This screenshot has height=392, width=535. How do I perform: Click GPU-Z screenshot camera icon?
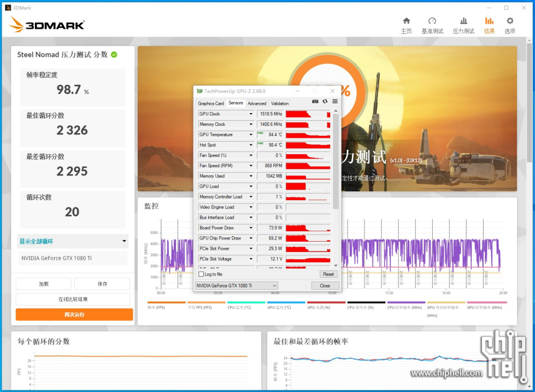[x=315, y=102]
